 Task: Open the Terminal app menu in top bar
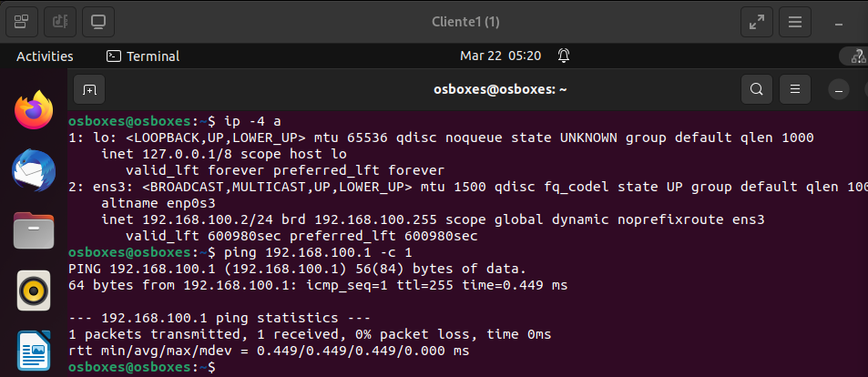(x=143, y=56)
